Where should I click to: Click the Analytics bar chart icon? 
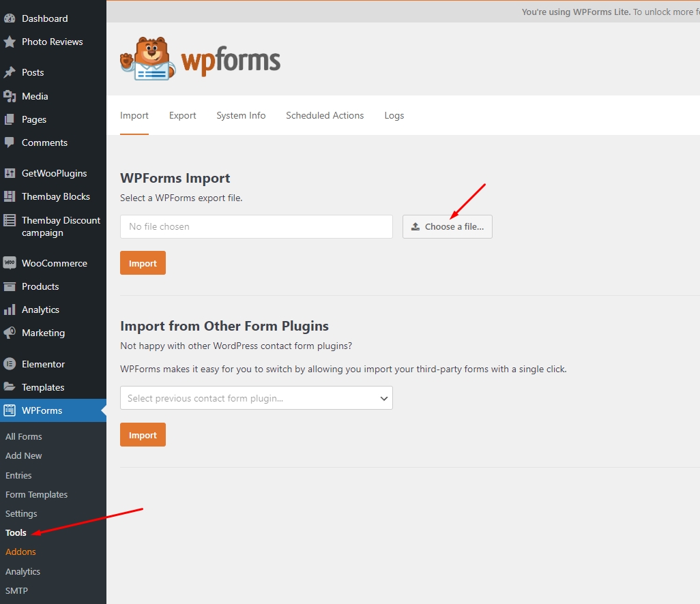(x=10, y=309)
